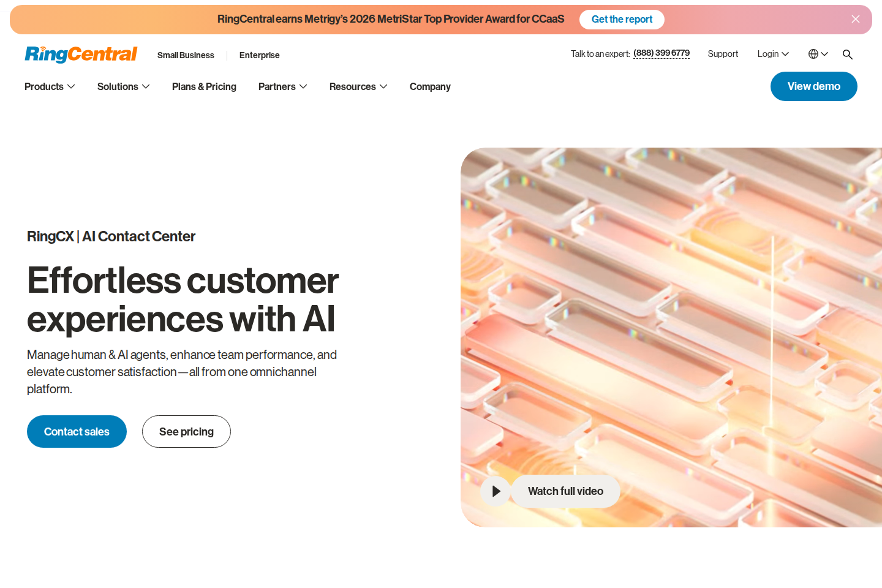Expand the Products menu
The width and height of the screenshot is (882, 588).
(50, 86)
